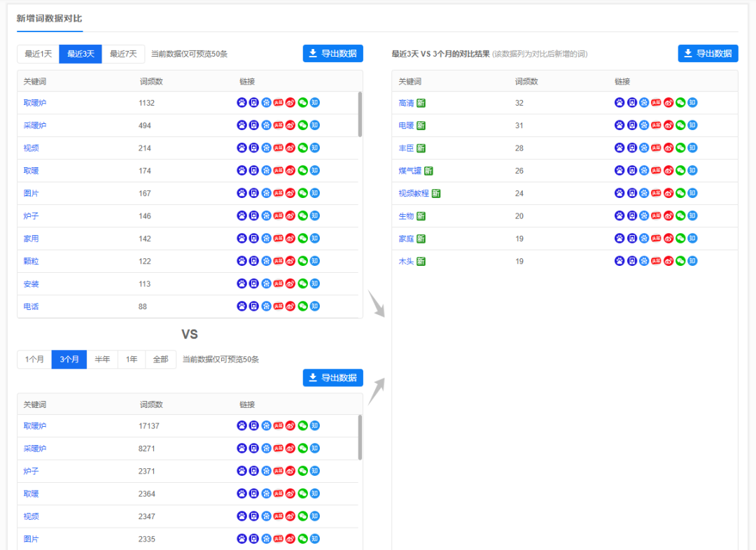756x550 pixels.
Task: Open Toutiao icon in 采暖炉 8271 row
Action: pos(278,449)
